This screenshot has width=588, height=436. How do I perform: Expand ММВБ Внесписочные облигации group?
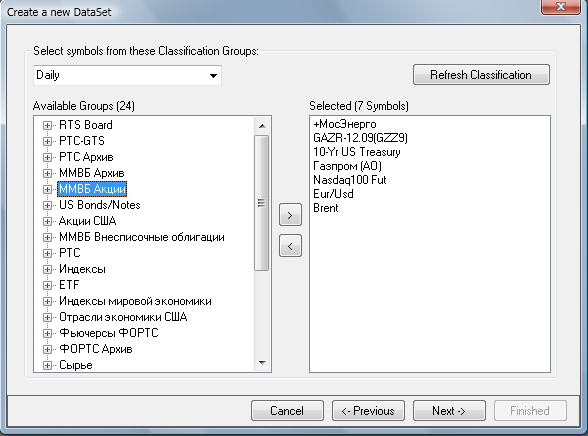[x=47, y=237]
